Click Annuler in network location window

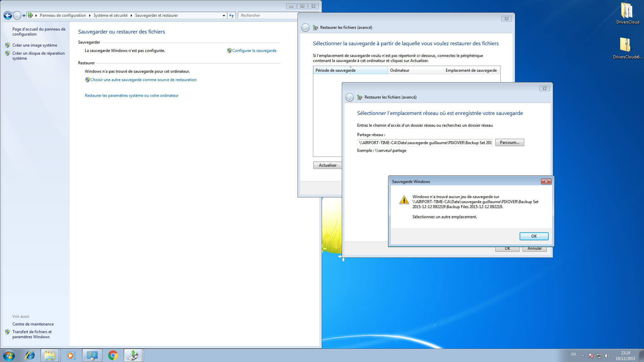[534, 249]
